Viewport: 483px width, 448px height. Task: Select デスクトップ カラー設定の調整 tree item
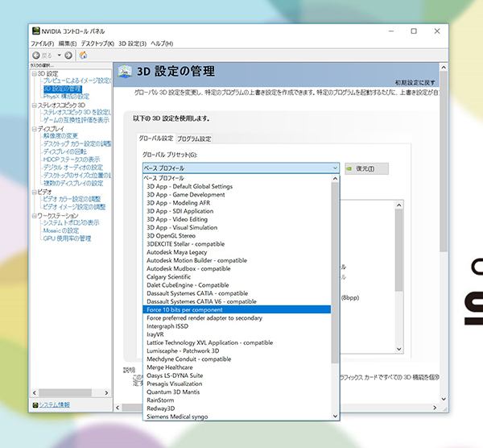click(77, 143)
